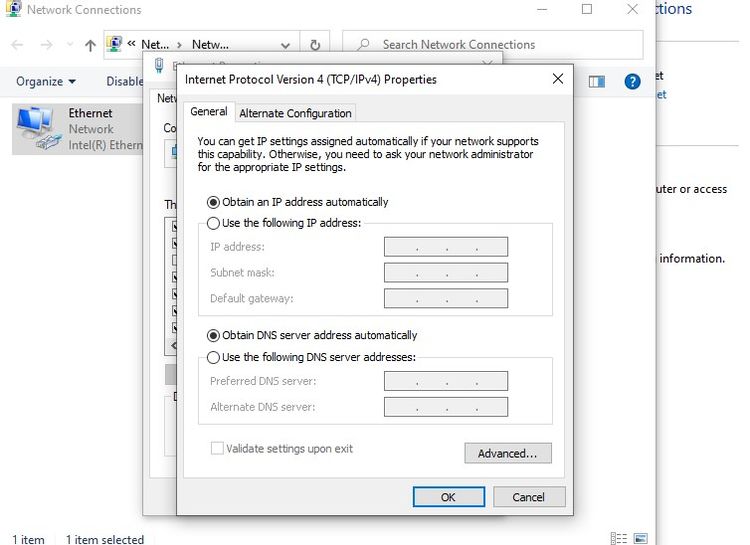
Task: Select the Ethernet adapter item
Action: [x=78, y=129]
